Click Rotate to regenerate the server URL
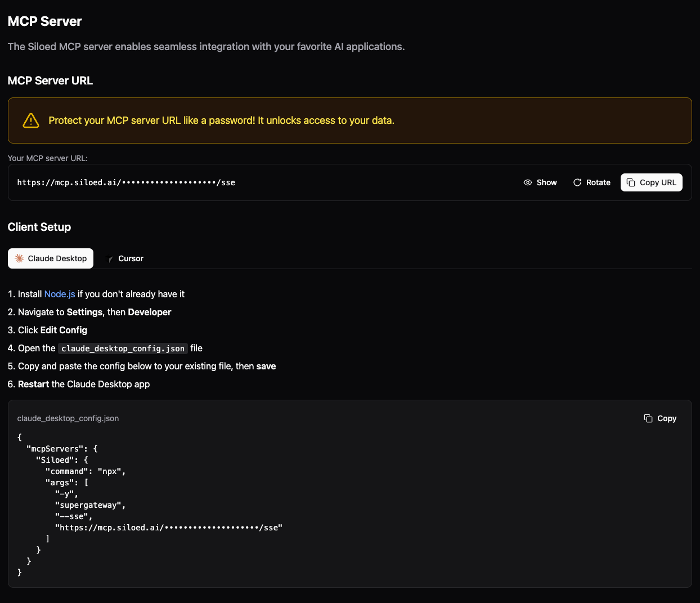This screenshot has height=603, width=700. [591, 182]
